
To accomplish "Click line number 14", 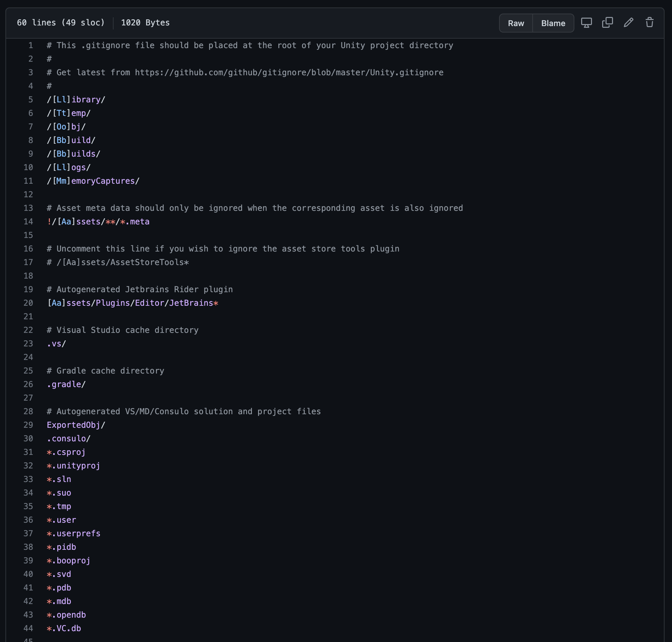I will (x=28, y=222).
